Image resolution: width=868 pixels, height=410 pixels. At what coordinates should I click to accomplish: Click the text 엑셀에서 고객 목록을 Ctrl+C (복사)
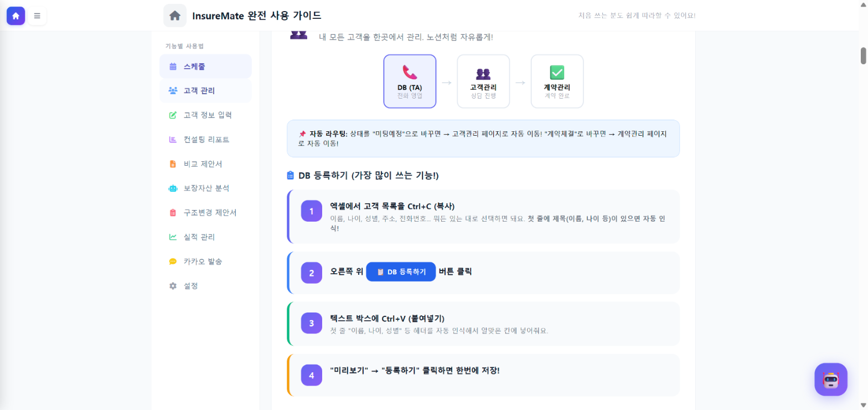tap(392, 206)
